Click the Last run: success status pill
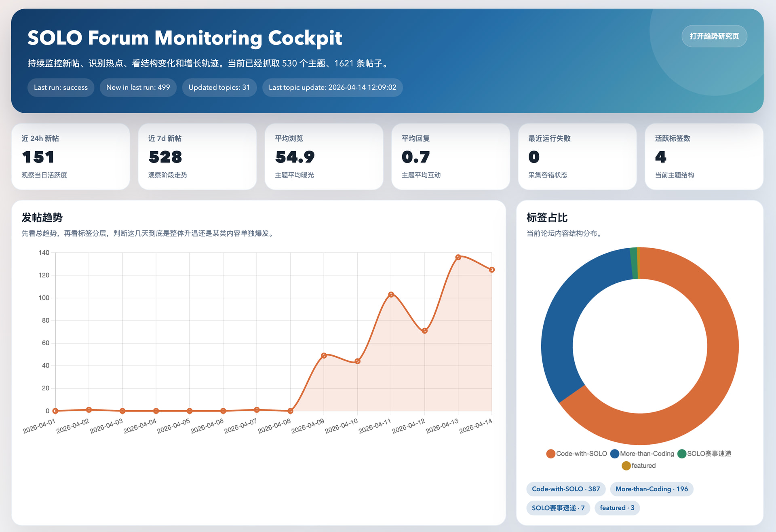This screenshot has height=532, width=776. (x=61, y=87)
